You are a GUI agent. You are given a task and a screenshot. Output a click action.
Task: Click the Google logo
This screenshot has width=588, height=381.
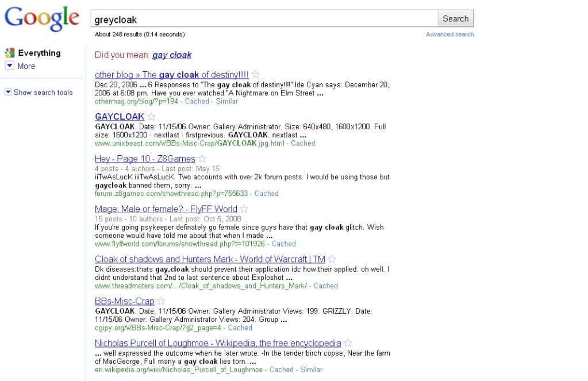41,19
